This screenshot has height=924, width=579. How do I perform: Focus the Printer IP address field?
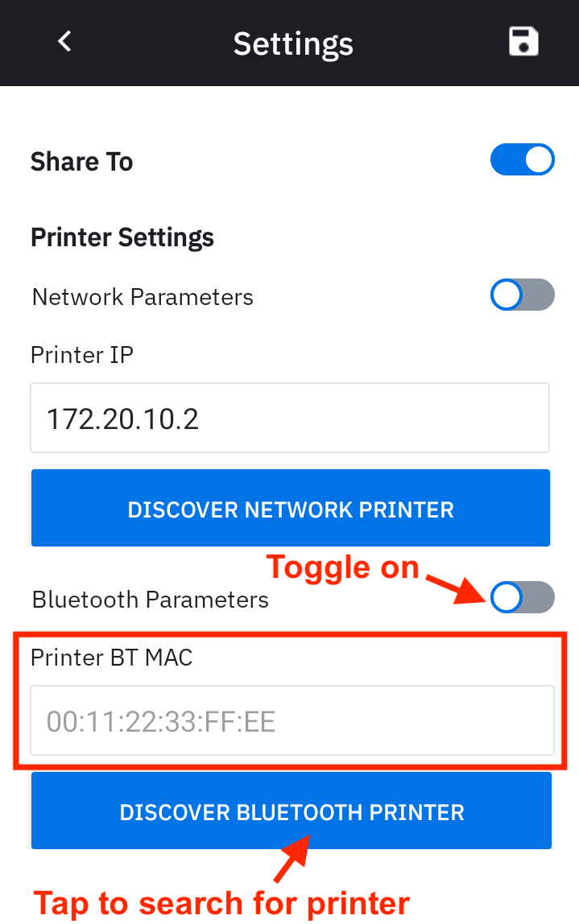point(290,419)
